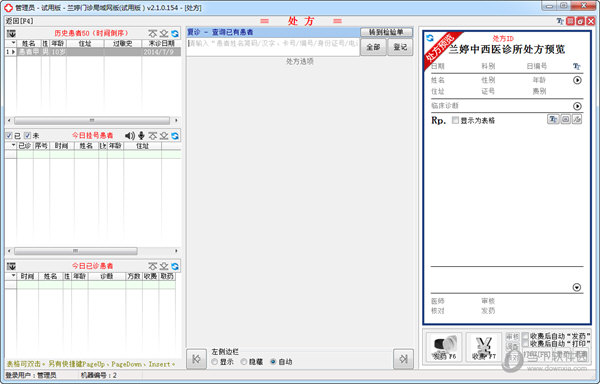600x384 pixels.
Task: Click the red restore icon at top right
Action: pyautogui.click(x=580, y=21)
